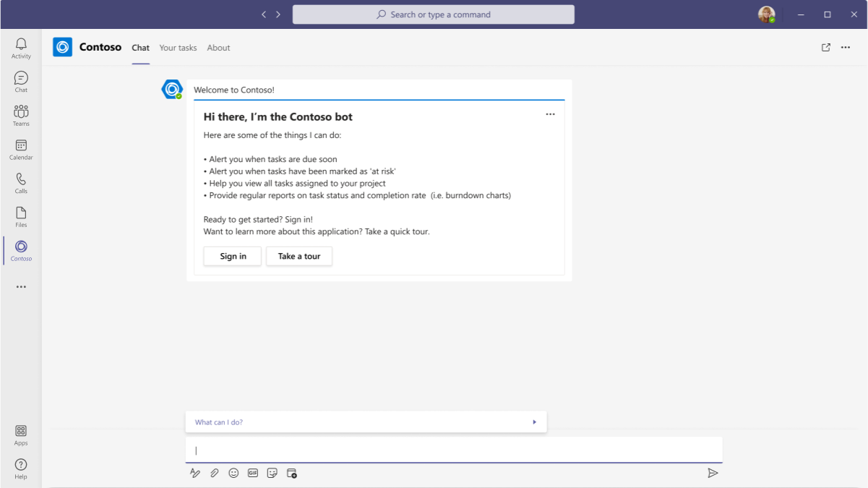Click the Contoso bot avatar

172,90
